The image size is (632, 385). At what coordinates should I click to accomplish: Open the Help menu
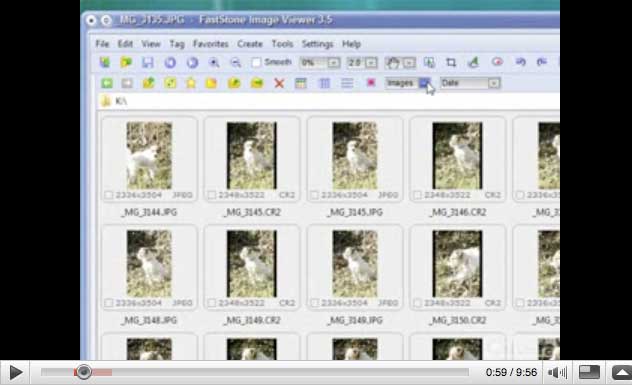pos(351,44)
